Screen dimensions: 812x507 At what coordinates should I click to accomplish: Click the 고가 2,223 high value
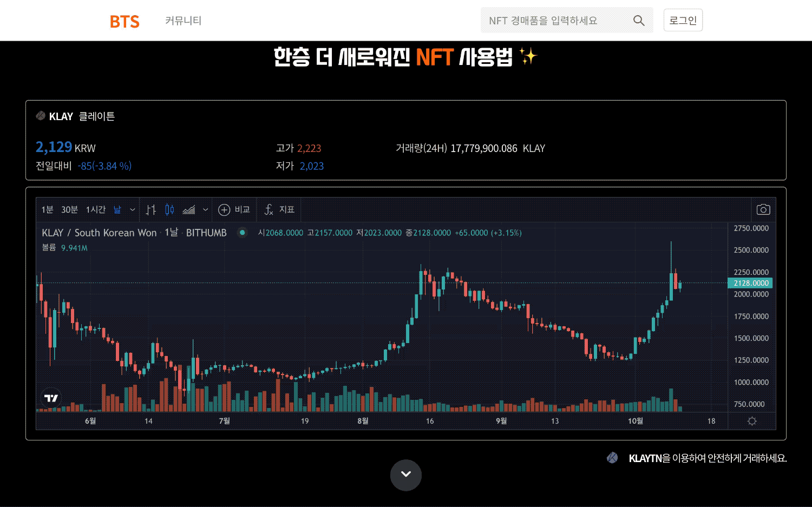tap(298, 148)
